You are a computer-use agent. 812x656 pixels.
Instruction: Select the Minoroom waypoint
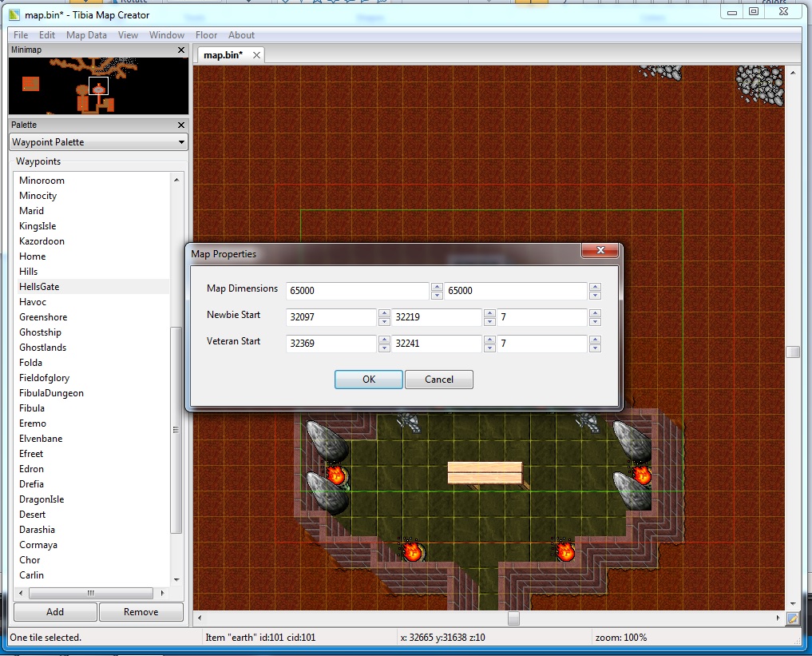click(42, 181)
